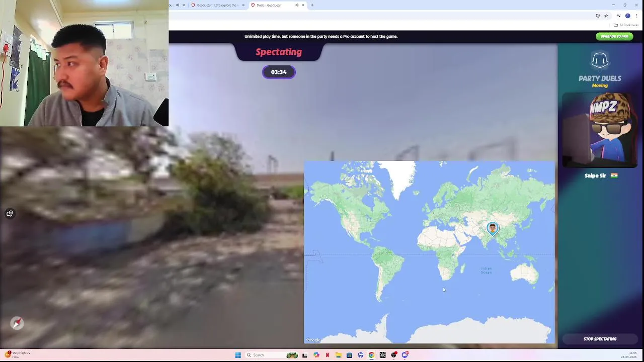Click the camera switch icon on street view

tap(10, 214)
